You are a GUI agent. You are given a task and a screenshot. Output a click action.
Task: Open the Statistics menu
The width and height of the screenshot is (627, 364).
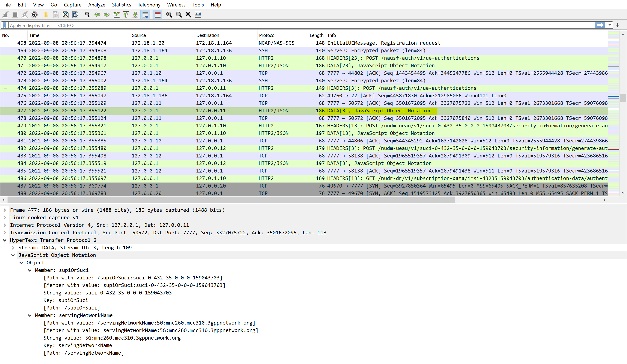[x=121, y=5]
